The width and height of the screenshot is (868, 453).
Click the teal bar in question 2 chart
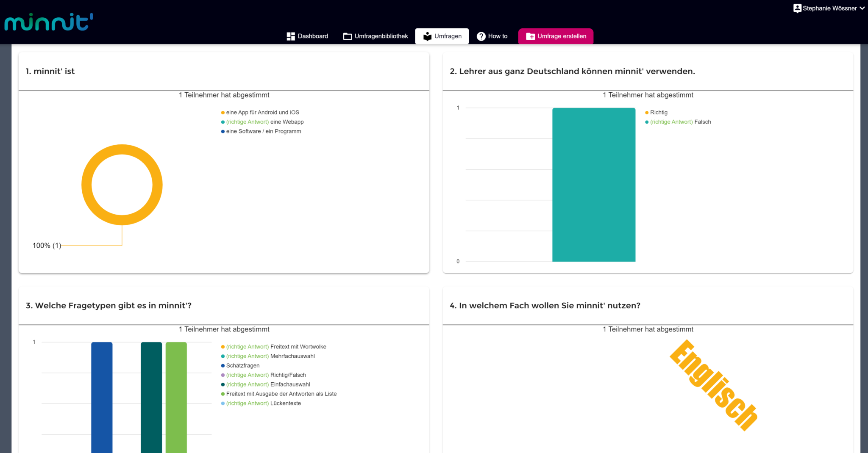[593, 185]
